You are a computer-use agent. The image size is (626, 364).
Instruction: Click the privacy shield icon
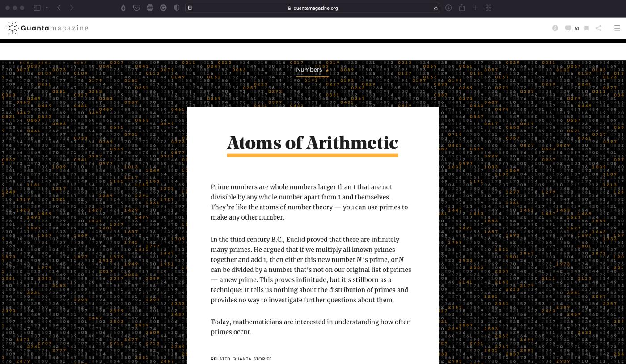pos(177,8)
